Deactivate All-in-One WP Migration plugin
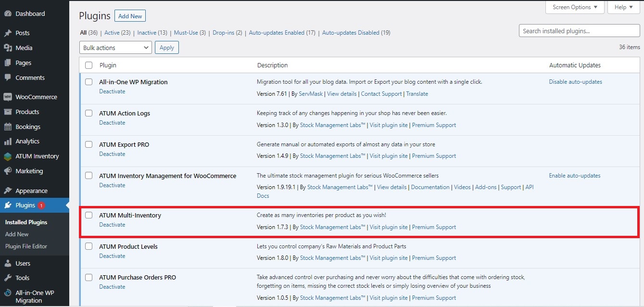This screenshot has height=307, width=644. [112, 91]
